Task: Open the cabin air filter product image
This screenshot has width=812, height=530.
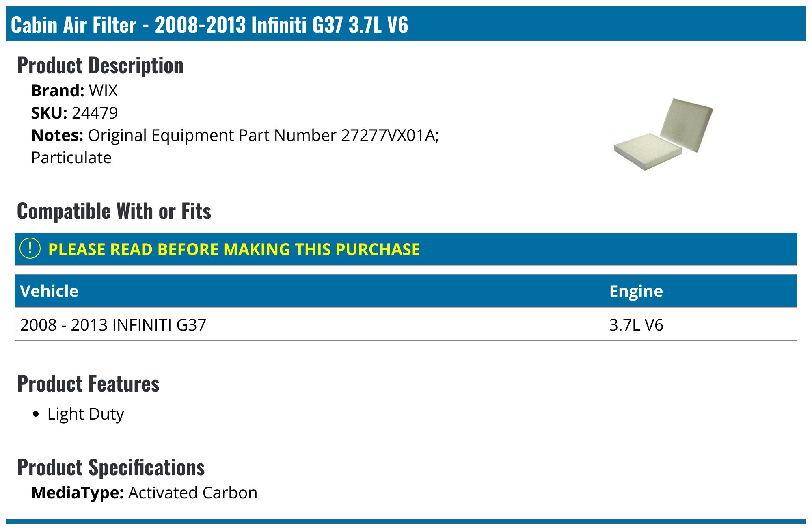Action: point(663,134)
